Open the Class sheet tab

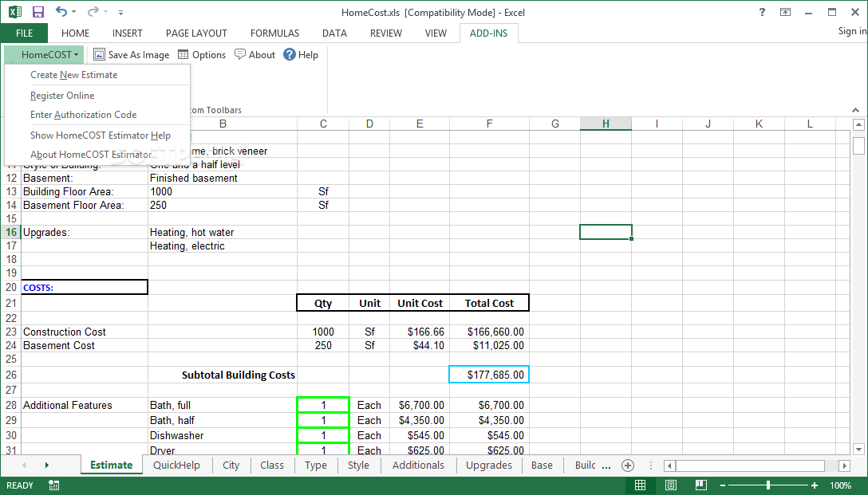(272, 466)
